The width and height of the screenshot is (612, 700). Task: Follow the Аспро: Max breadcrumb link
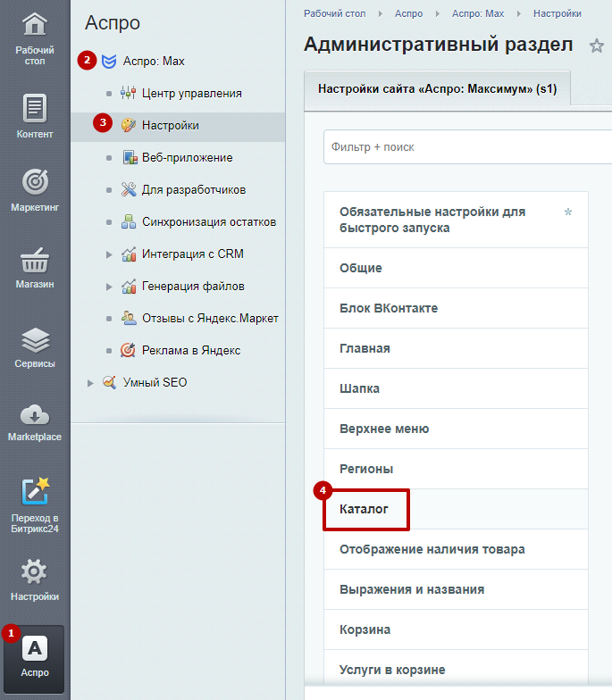pyautogui.click(x=478, y=14)
